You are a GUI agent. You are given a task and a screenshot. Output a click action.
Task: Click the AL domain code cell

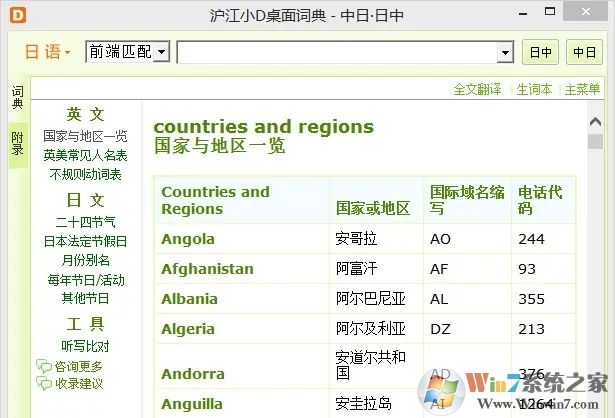pos(468,299)
